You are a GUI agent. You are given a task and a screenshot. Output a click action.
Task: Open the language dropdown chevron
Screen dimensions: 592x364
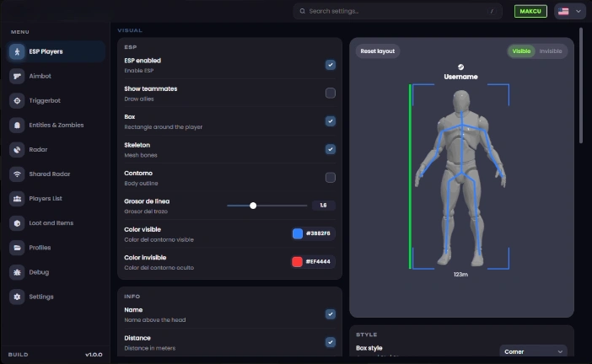pyautogui.click(x=579, y=11)
